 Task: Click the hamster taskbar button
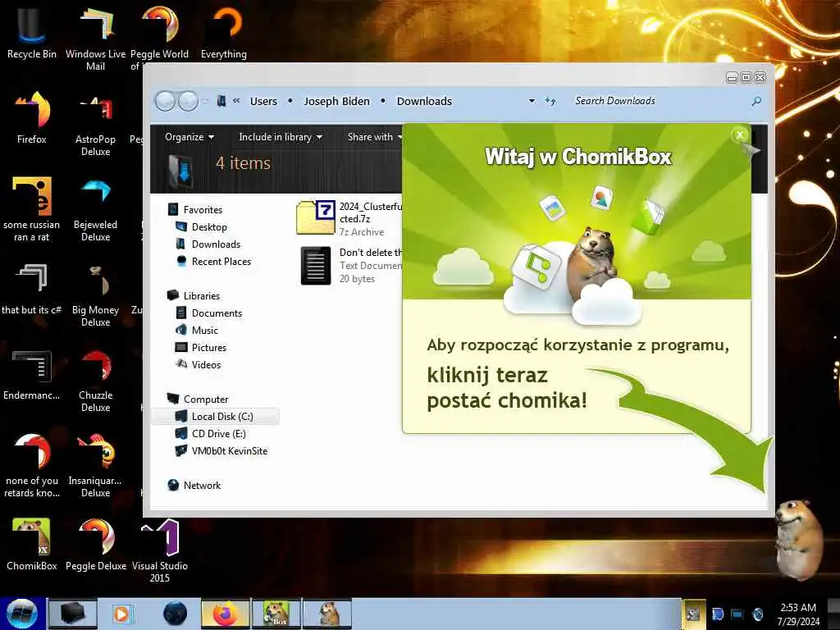pyautogui.click(x=327, y=614)
